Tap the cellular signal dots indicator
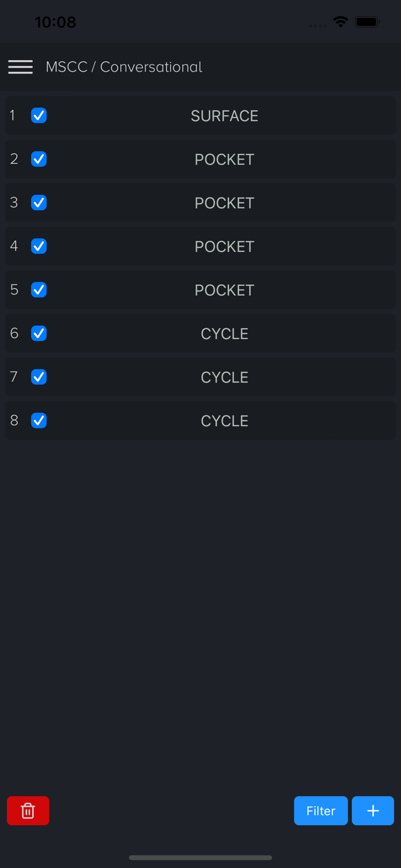 tap(317, 25)
